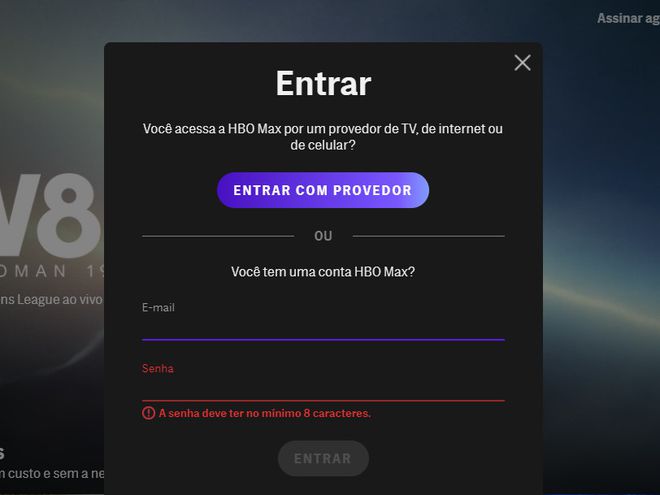660x495 pixels.
Task: Click the purple underline of the E-mail field
Action: tap(323, 339)
